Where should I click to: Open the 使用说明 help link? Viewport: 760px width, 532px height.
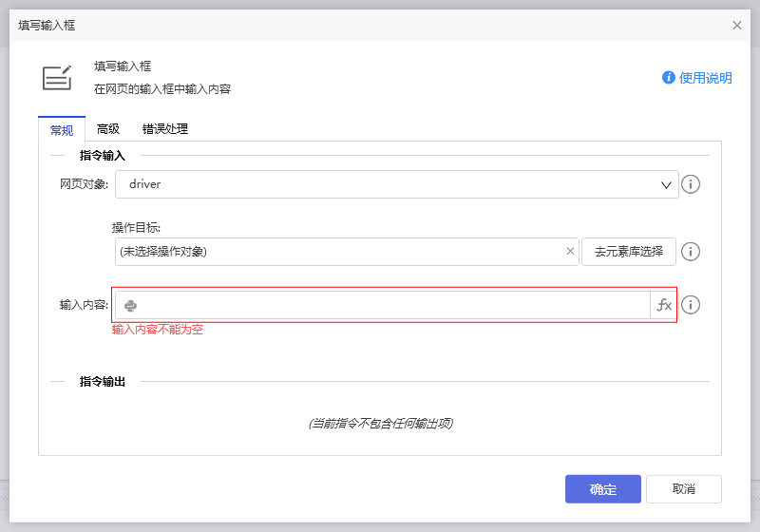click(697, 78)
